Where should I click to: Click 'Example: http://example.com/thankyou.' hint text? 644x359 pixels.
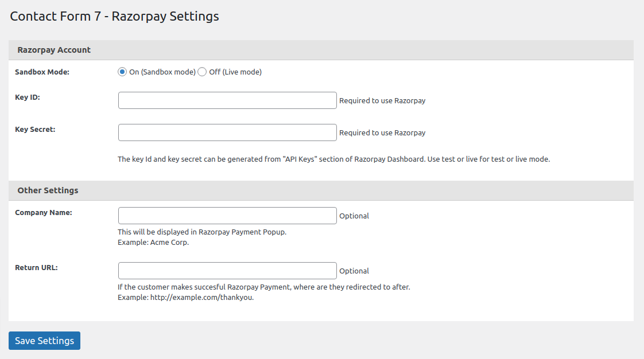[185, 298]
